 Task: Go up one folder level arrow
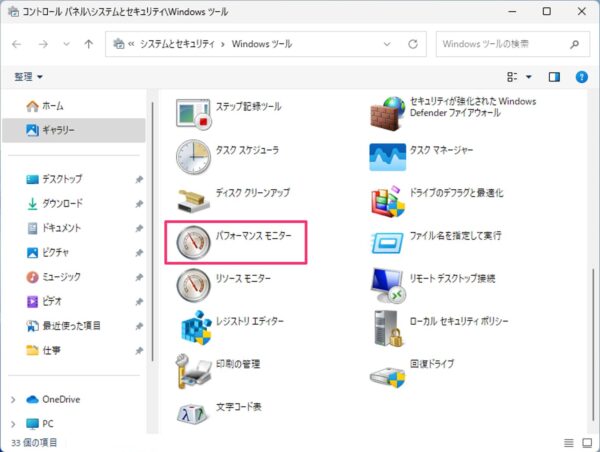(89, 44)
